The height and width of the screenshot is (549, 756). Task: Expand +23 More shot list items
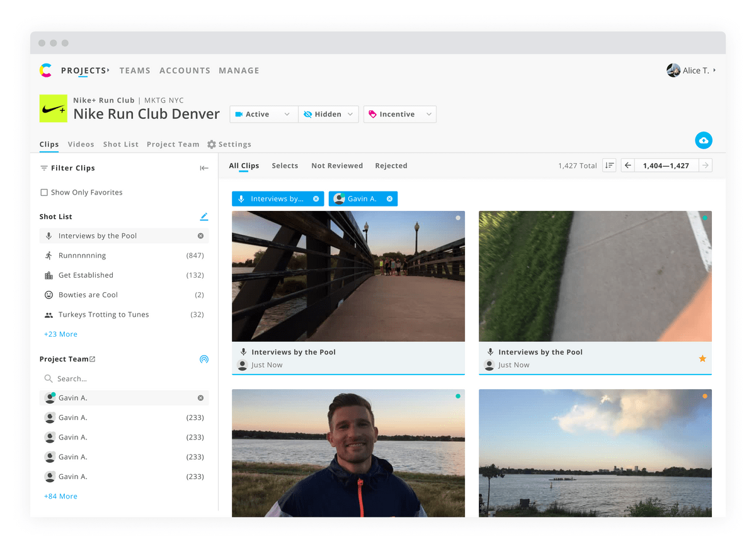click(60, 334)
